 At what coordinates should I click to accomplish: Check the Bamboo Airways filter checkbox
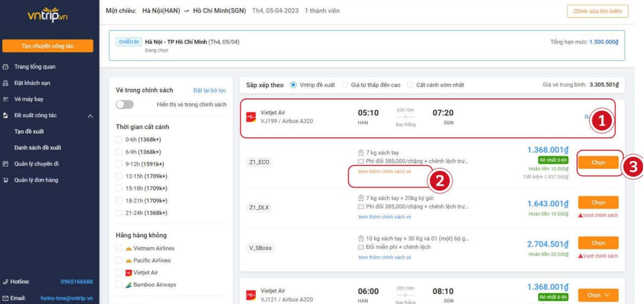click(119, 285)
